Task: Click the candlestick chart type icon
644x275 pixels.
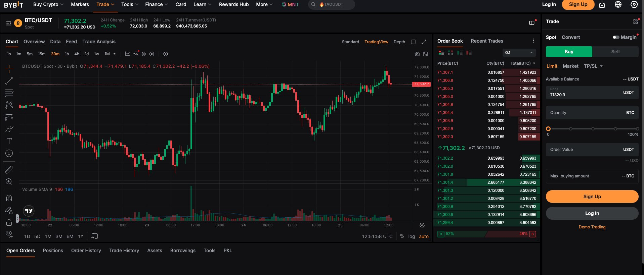Action: pos(144,54)
